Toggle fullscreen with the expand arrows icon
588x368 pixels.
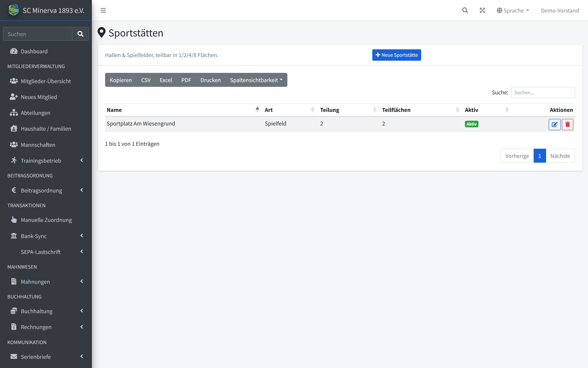482,10
